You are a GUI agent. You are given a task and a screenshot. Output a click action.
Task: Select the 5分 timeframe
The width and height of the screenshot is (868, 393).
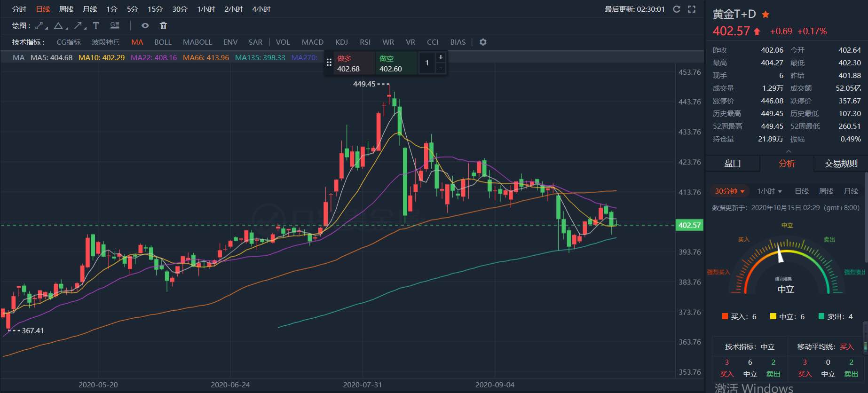[132, 9]
